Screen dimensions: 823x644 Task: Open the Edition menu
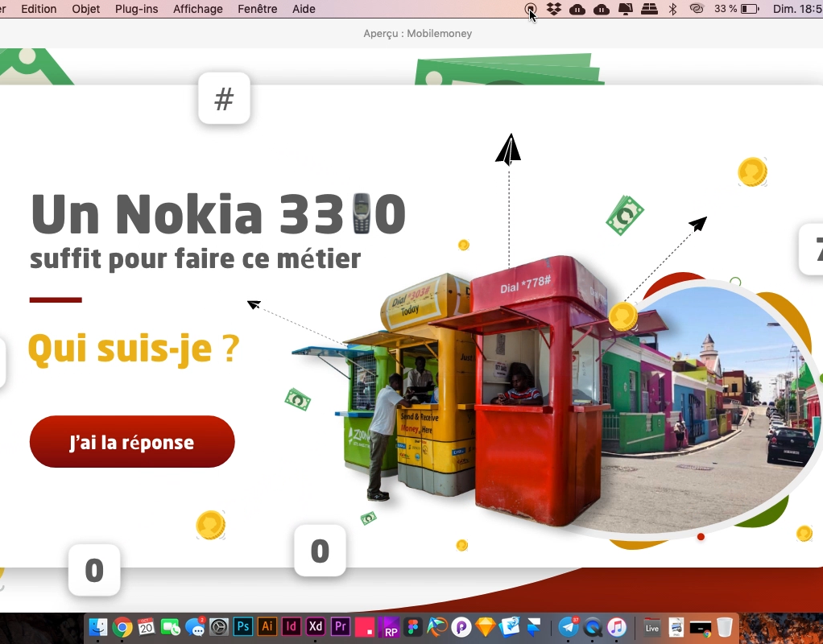pos(39,9)
